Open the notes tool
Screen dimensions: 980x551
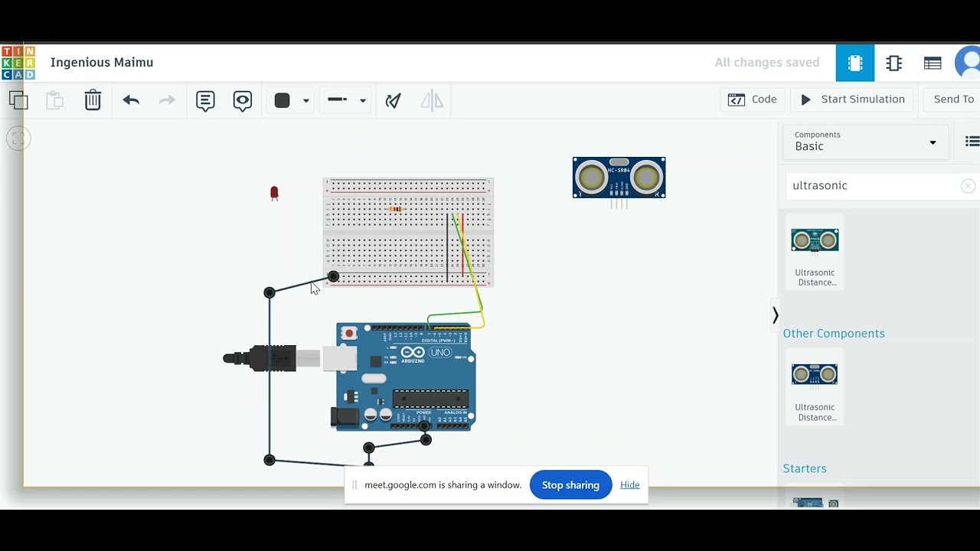pos(205,100)
